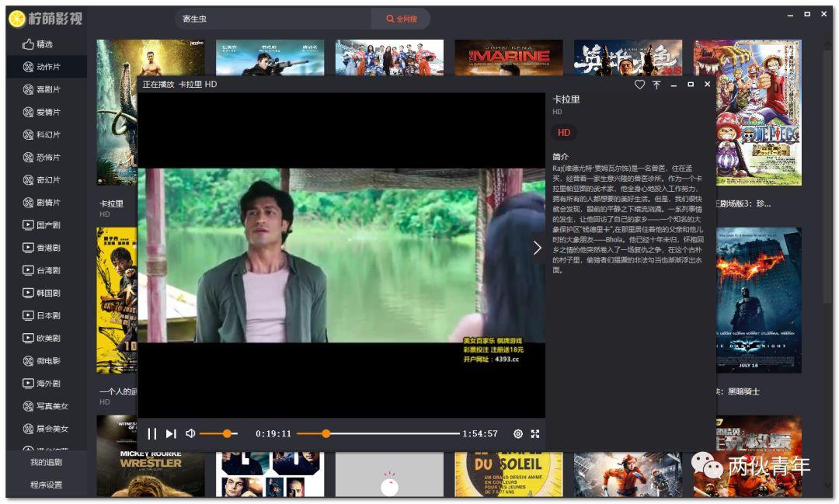The width and height of the screenshot is (839, 504).
Task: Browse the 恐怖片 category
Action: pos(46,158)
